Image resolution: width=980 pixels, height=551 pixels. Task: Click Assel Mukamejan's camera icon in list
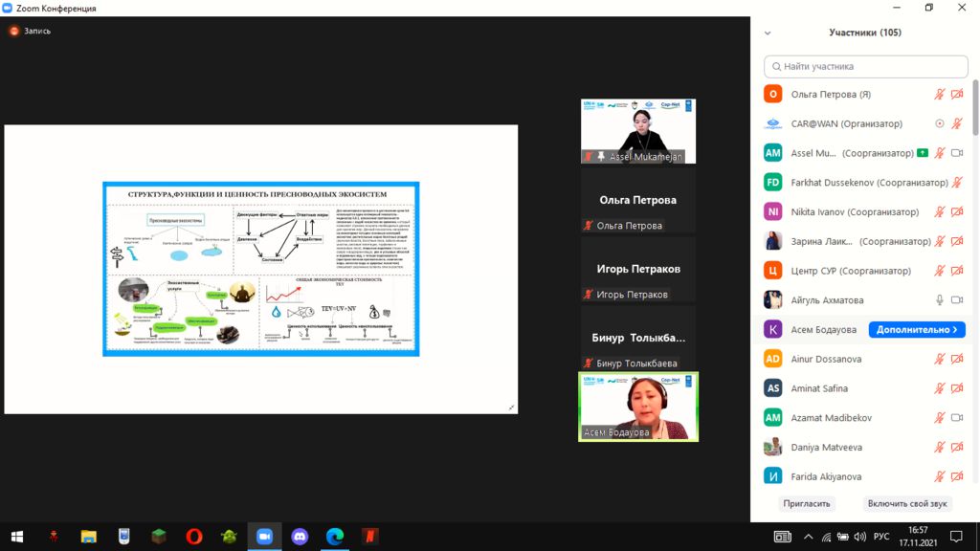[x=957, y=153]
